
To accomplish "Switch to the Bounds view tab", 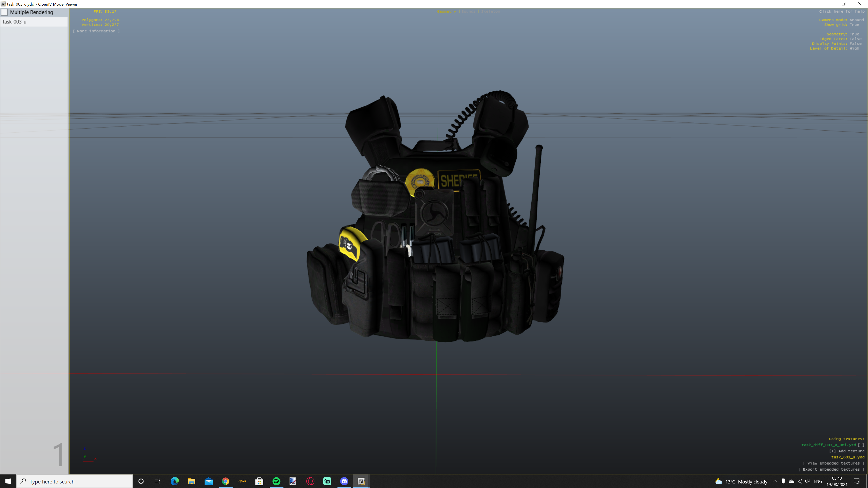I will pos(468,12).
